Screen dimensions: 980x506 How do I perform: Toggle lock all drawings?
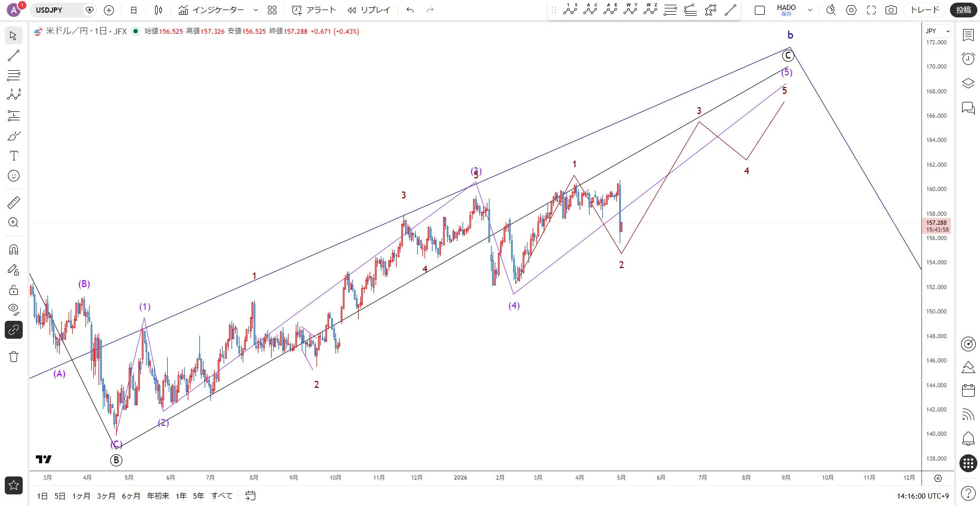click(14, 290)
